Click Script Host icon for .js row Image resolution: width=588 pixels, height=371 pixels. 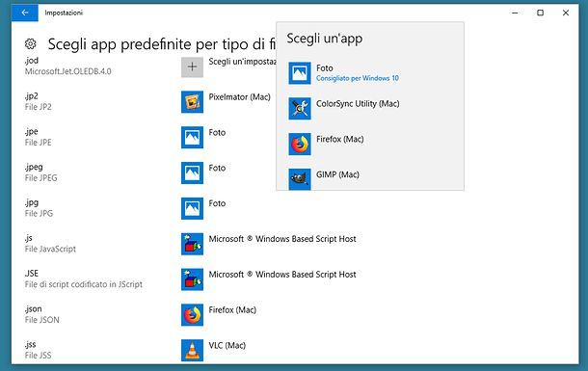pyautogui.click(x=192, y=244)
